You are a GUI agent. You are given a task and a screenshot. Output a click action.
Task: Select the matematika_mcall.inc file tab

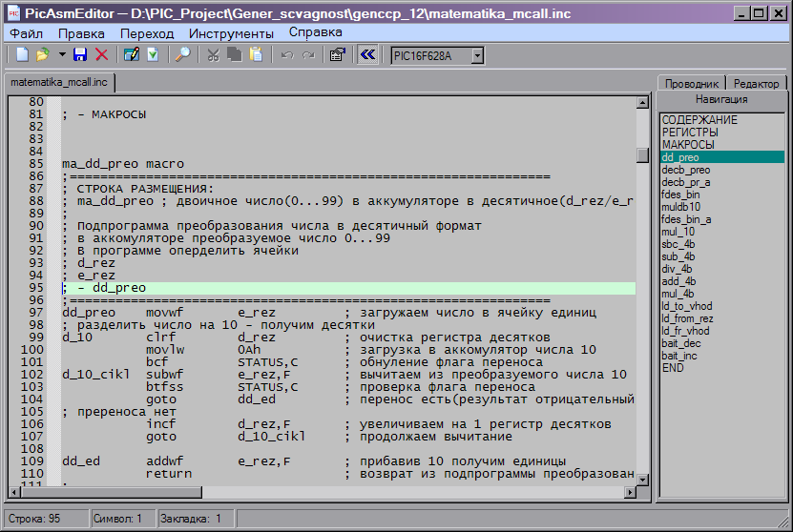(x=59, y=82)
